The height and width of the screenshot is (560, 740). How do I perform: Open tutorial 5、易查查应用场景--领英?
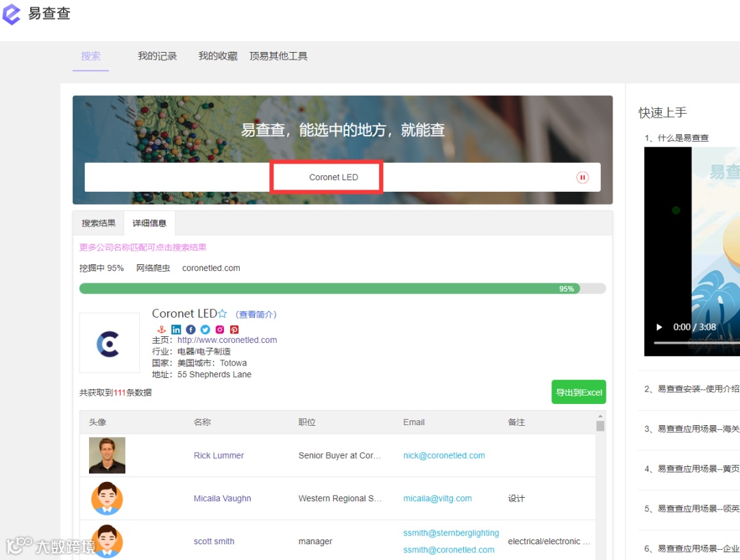[x=692, y=509]
